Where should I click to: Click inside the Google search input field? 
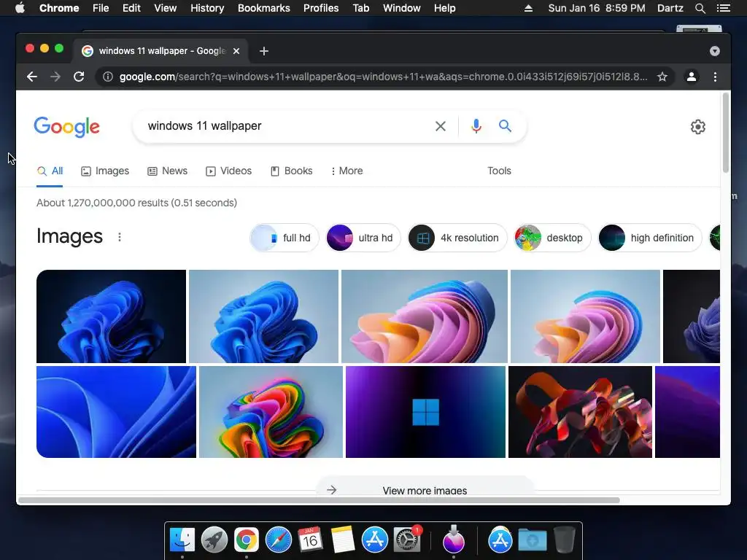(286, 126)
